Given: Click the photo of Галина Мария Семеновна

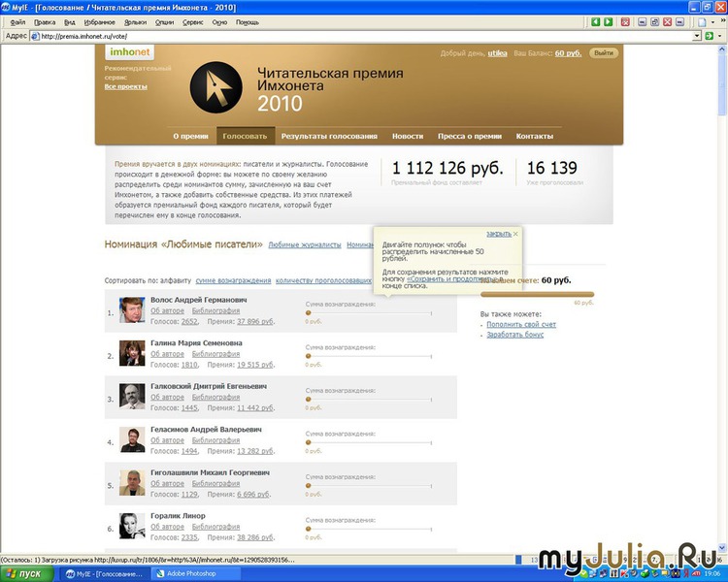Looking at the screenshot, I should coord(132,353).
